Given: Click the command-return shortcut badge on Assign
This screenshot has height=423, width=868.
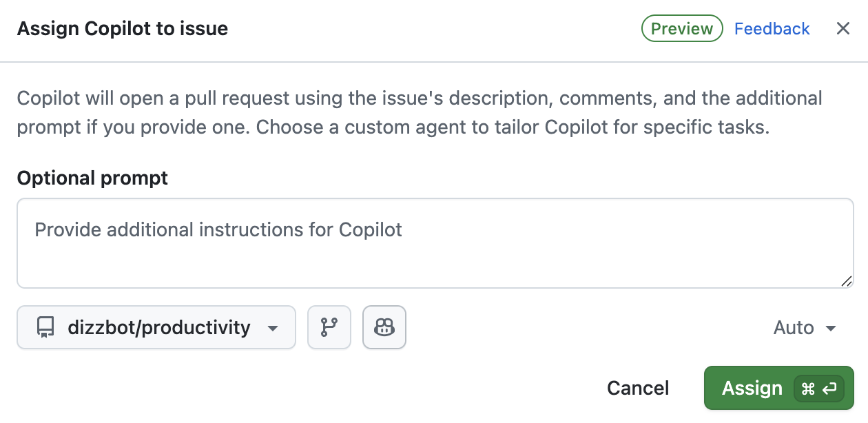Looking at the screenshot, I should pos(819,388).
